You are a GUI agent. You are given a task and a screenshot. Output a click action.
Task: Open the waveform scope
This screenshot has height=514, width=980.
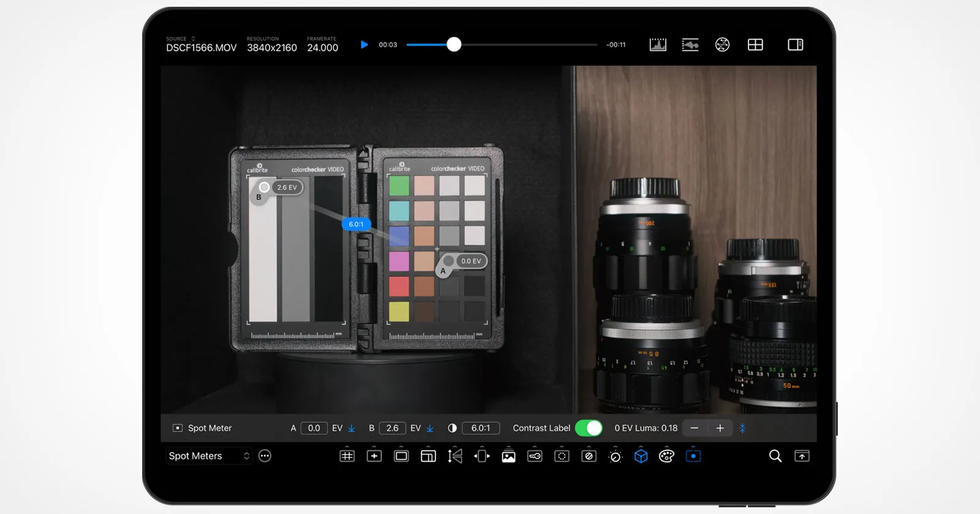pos(690,45)
